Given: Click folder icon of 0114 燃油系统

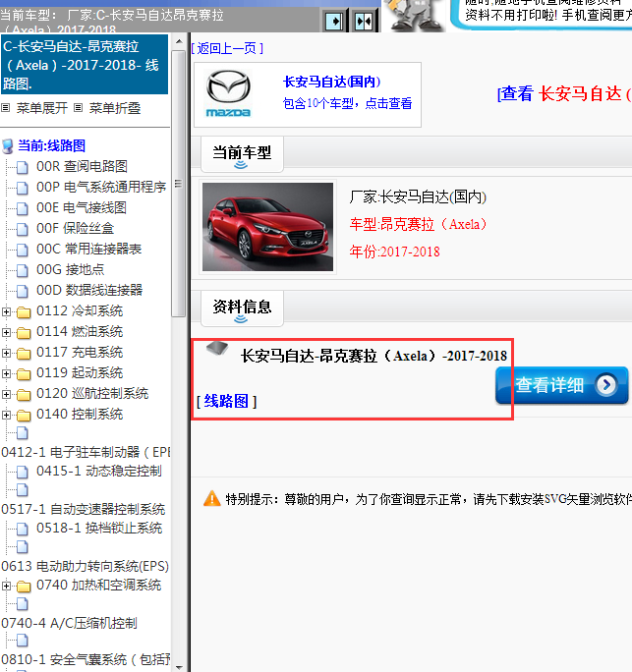Looking at the screenshot, I should (x=24, y=333).
